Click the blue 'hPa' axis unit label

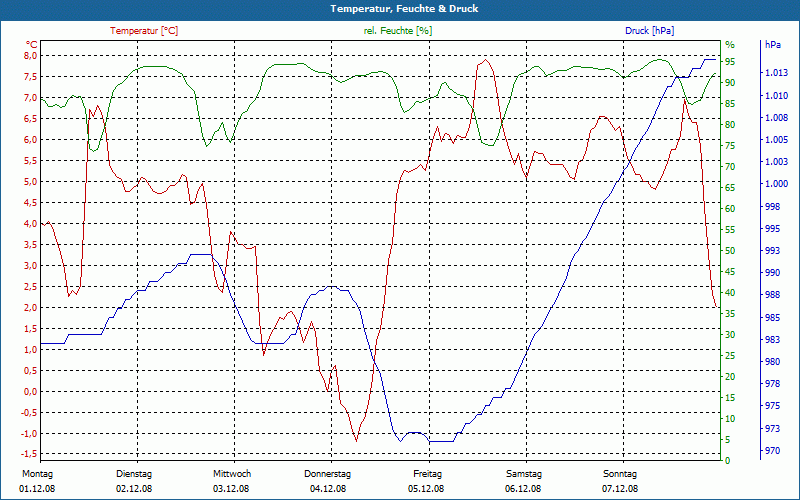[772, 45]
